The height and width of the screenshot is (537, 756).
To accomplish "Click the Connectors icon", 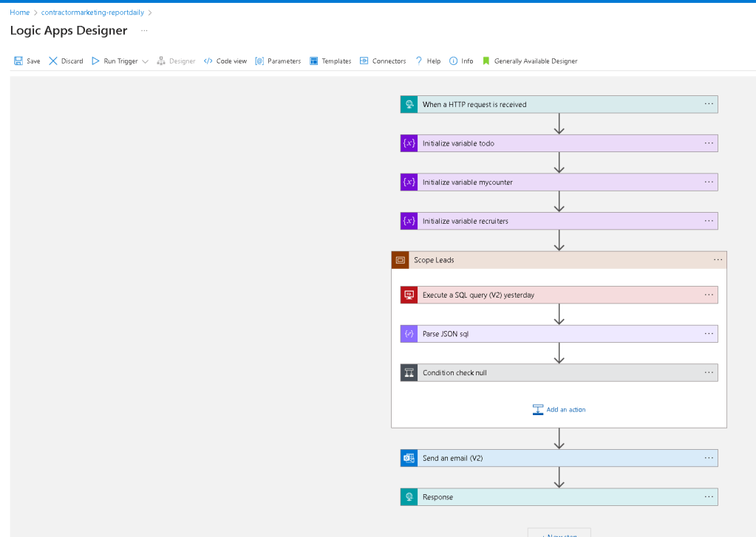I will (364, 61).
